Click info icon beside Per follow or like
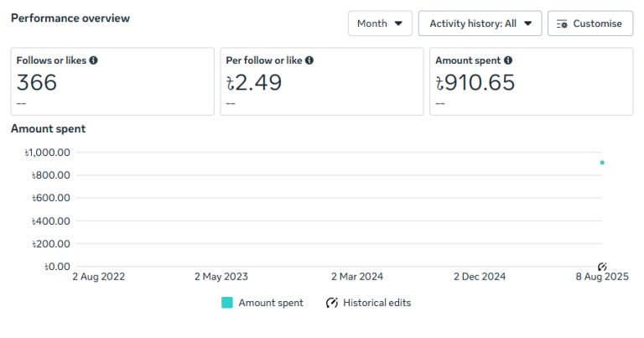This screenshot has width=644, height=338. pyautogui.click(x=309, y=60)
